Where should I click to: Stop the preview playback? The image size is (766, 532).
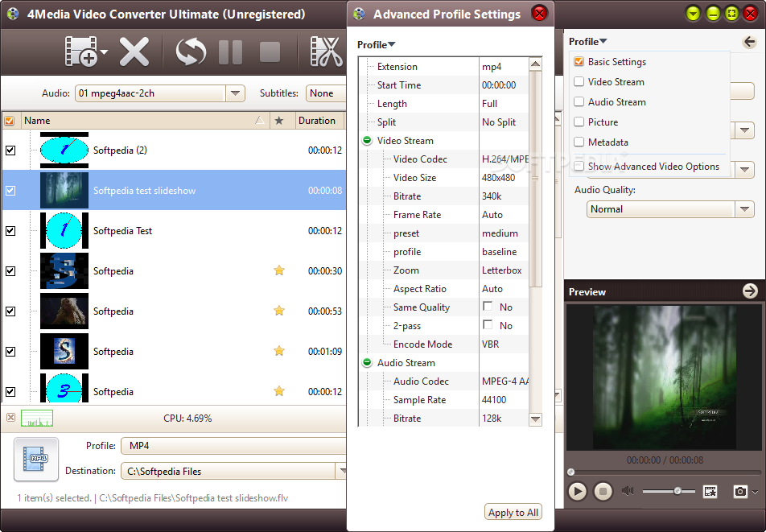(603, 491)
